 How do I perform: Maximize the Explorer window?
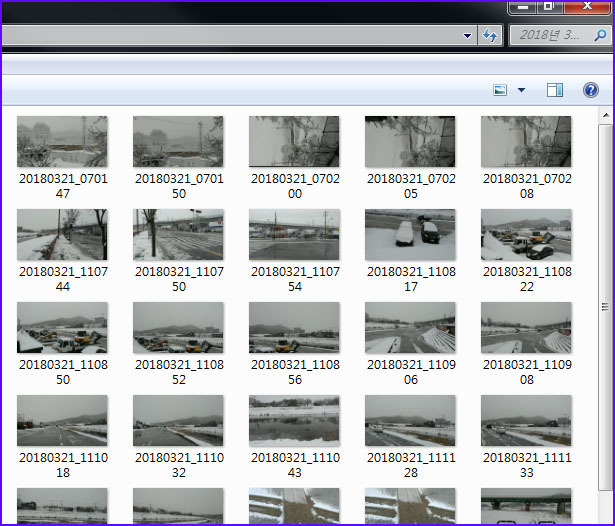tap(549, 7)
